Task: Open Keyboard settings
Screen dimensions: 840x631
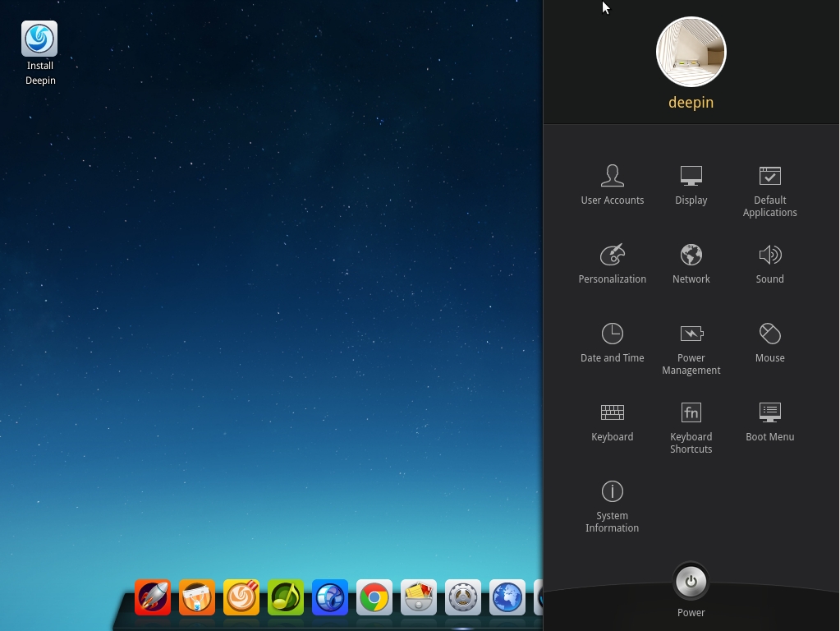Action: [x=613, y=421]
